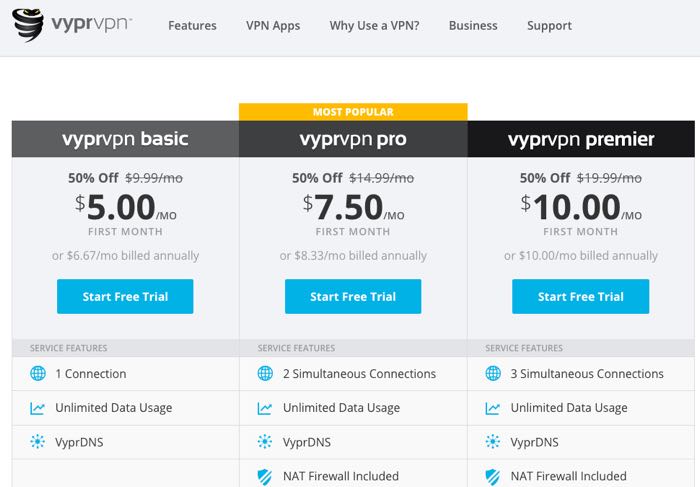Click the VyprDNS icon in the pro plan
700x487 pixels.
click(x=265, y=442)
